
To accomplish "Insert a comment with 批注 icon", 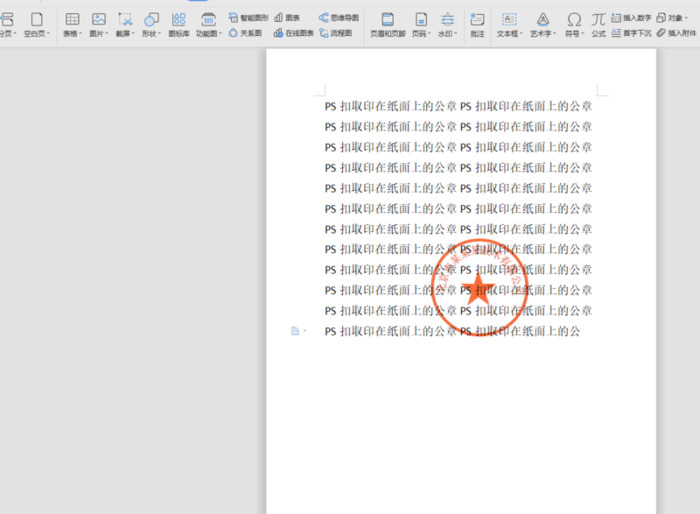I will (x=477, y=19).
